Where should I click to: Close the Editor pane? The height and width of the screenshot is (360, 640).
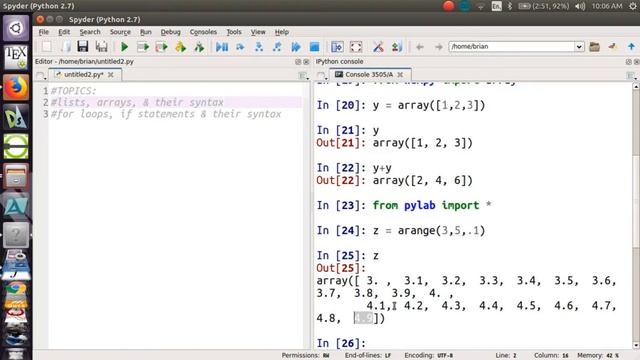click(x=306, y=62)
